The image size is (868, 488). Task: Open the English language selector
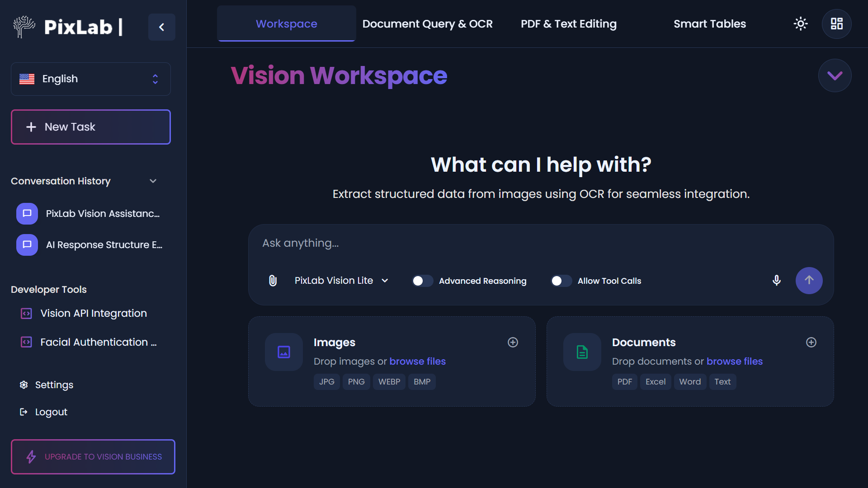point(90,79)
